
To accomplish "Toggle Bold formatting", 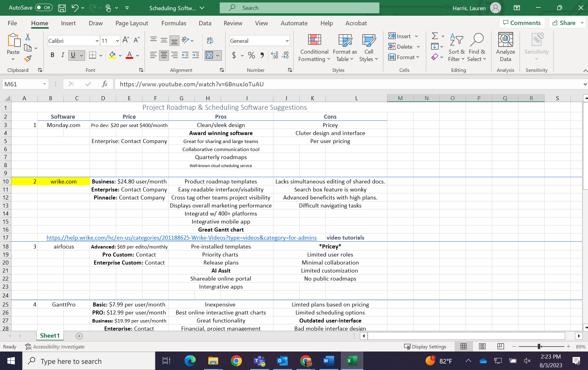I will point(52,55).
